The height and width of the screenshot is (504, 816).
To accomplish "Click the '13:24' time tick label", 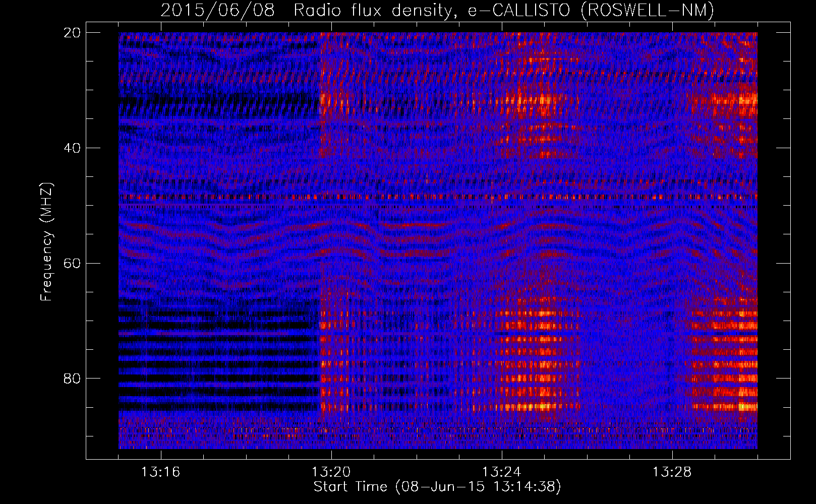I will click(502, 472).
